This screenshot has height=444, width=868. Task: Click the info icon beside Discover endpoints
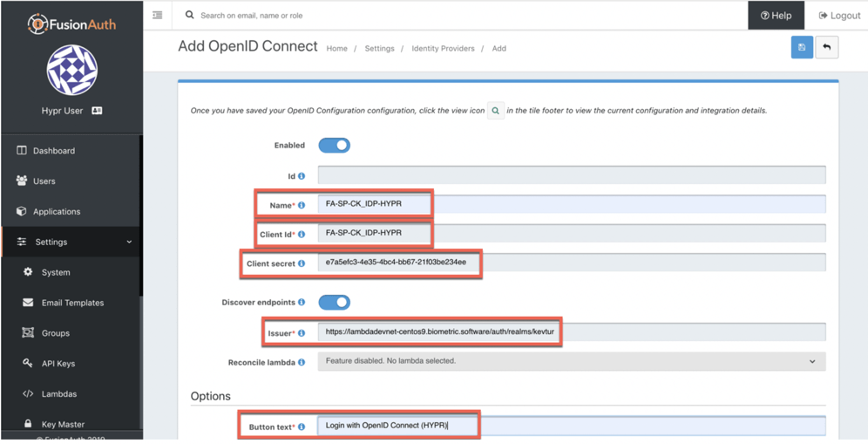coord(302,303)
